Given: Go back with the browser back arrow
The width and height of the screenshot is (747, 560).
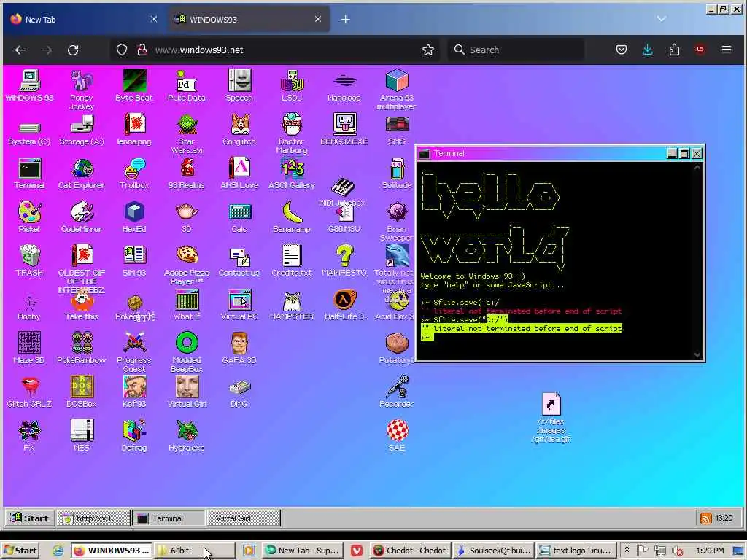Looking at the screenshot, I should (20, 50).
